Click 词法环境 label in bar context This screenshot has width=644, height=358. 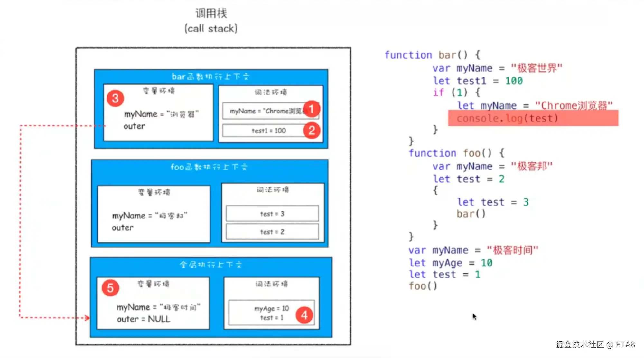click(271, 92)
